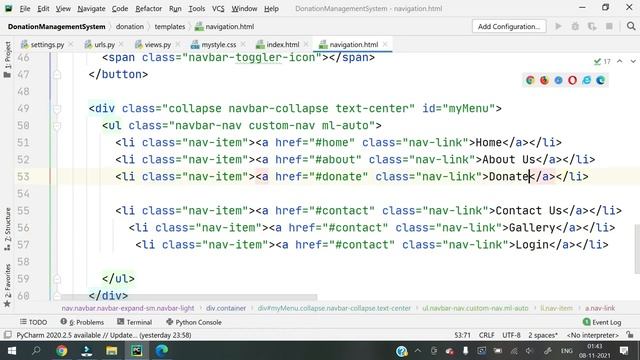
Task: Click the PyCharm update available notification
Action: point(104,335)
